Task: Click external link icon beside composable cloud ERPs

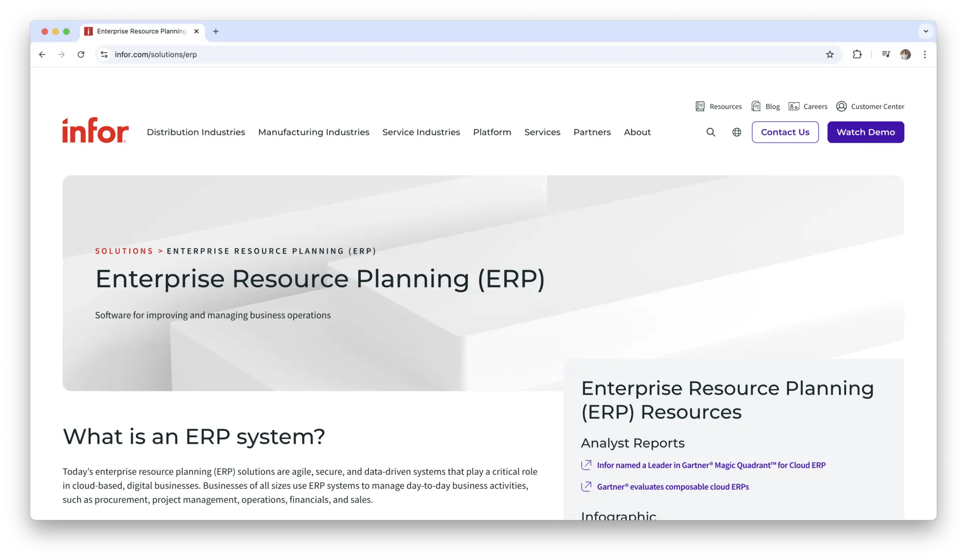Action: coord(586,486)
